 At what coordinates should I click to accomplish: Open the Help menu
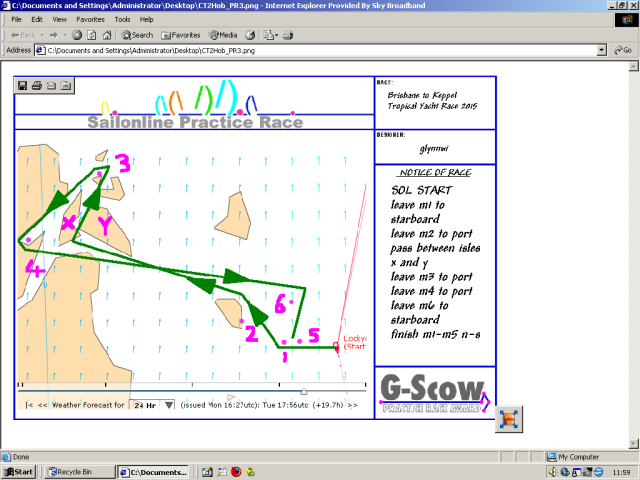146,19
